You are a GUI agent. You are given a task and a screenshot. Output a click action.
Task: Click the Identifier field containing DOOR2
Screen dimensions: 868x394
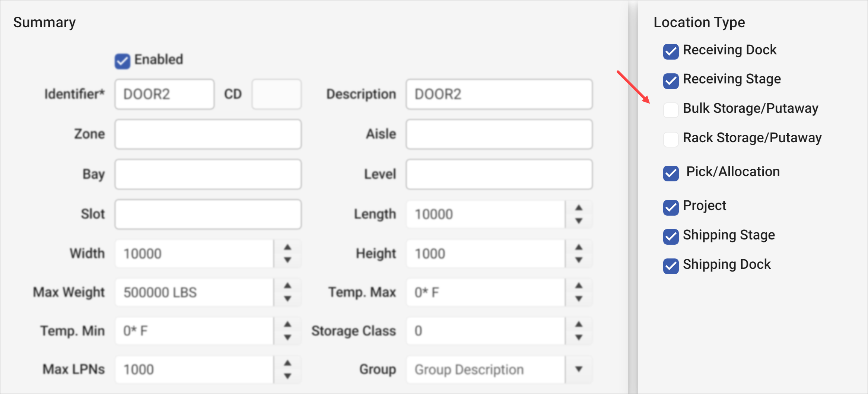pyautogui.click(x=164, y=94)
